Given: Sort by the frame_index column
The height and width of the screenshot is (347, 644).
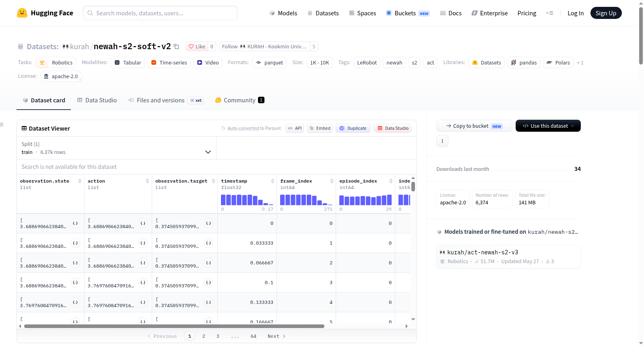Looking at the screenshot, I should coord(332,181).
